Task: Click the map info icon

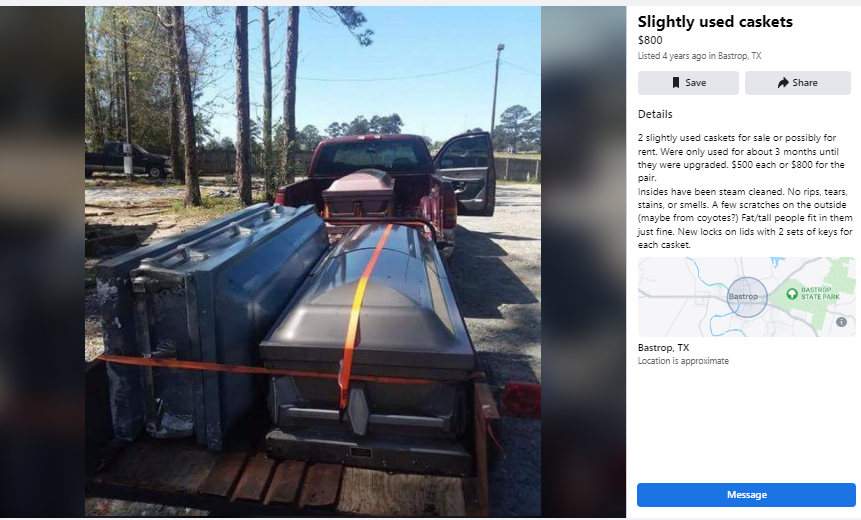Action: [841, 322]
